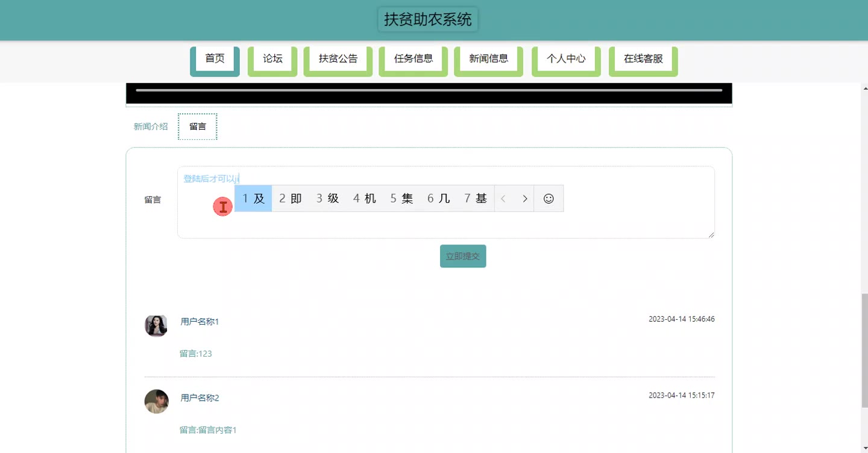Image resolution: width=868 pixels, height=453 pixels.
Task: Select IME candidate 6 几
Action: (x=439, y=199)
